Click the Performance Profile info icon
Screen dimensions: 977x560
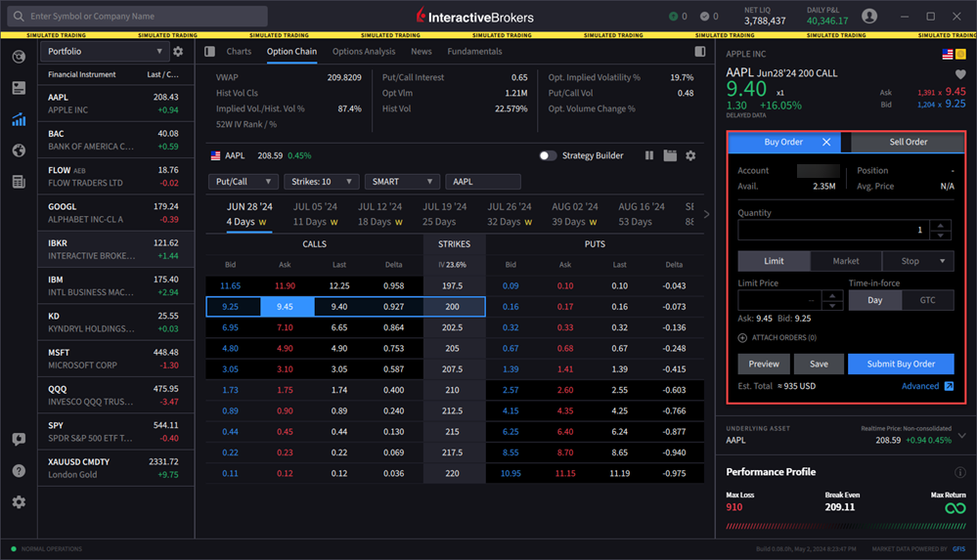click(x=959, y=472)
